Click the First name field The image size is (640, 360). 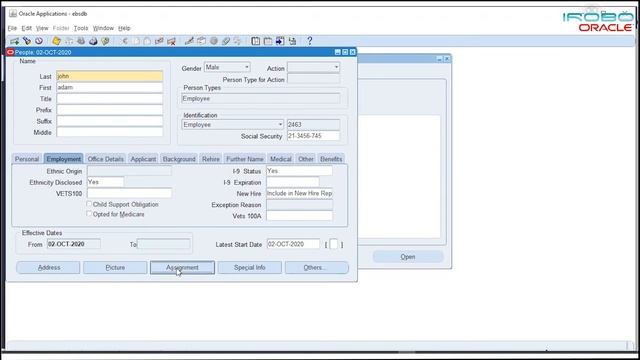[110, 87]
